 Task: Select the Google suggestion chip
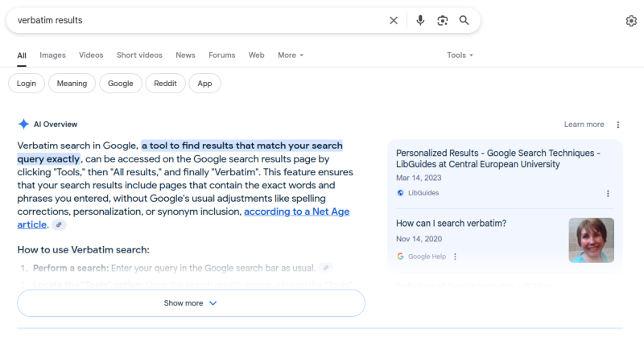tap(121, 84)
